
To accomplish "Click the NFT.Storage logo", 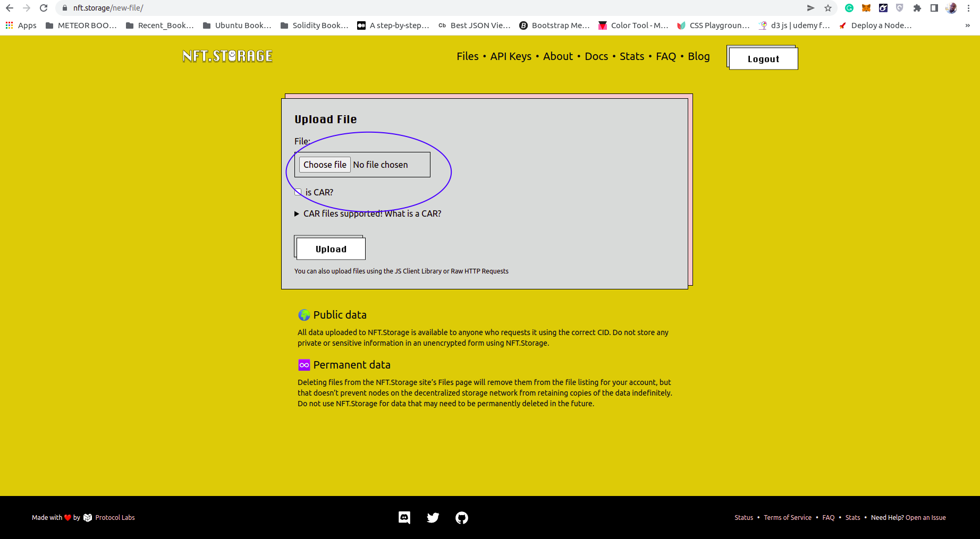I will tap(227, 56).
